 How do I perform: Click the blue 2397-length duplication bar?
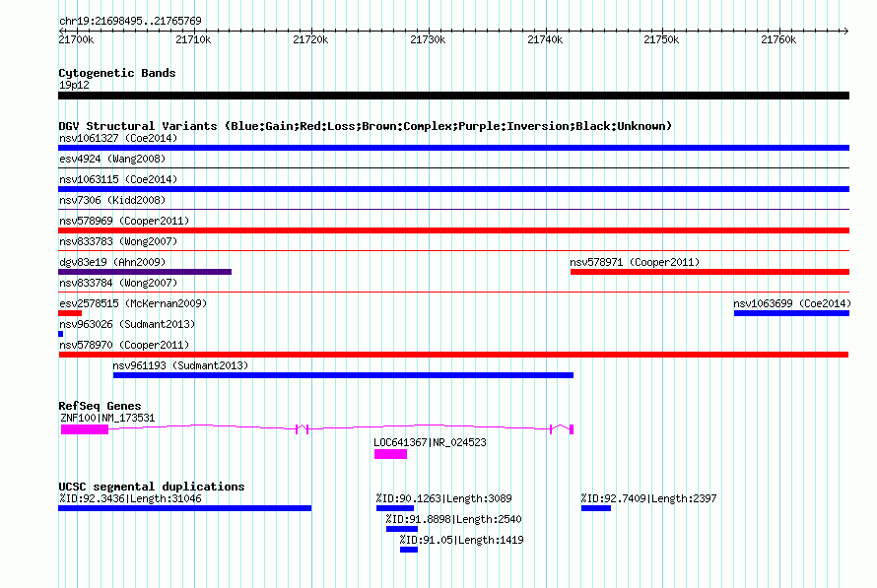tap(596, 508)
